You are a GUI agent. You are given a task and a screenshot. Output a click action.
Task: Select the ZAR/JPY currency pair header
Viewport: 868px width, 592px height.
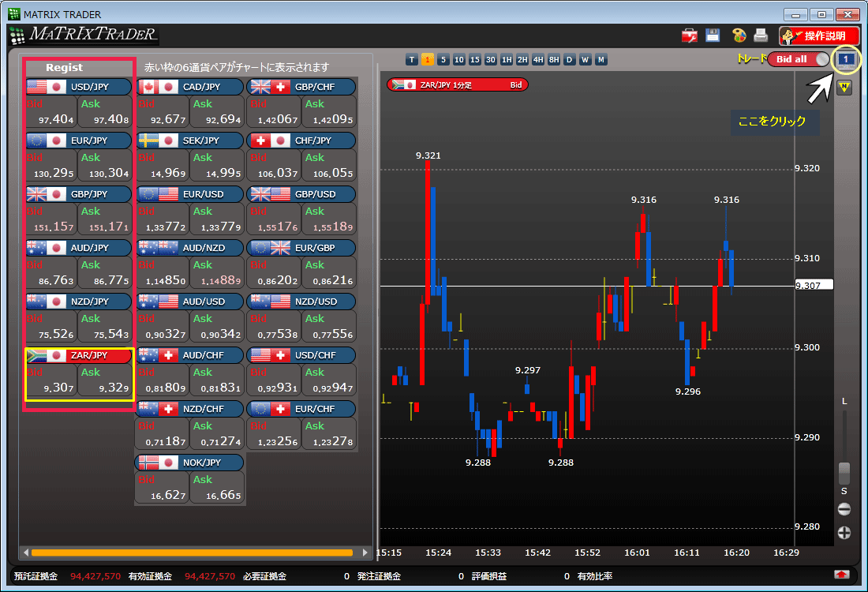(78, 355)
